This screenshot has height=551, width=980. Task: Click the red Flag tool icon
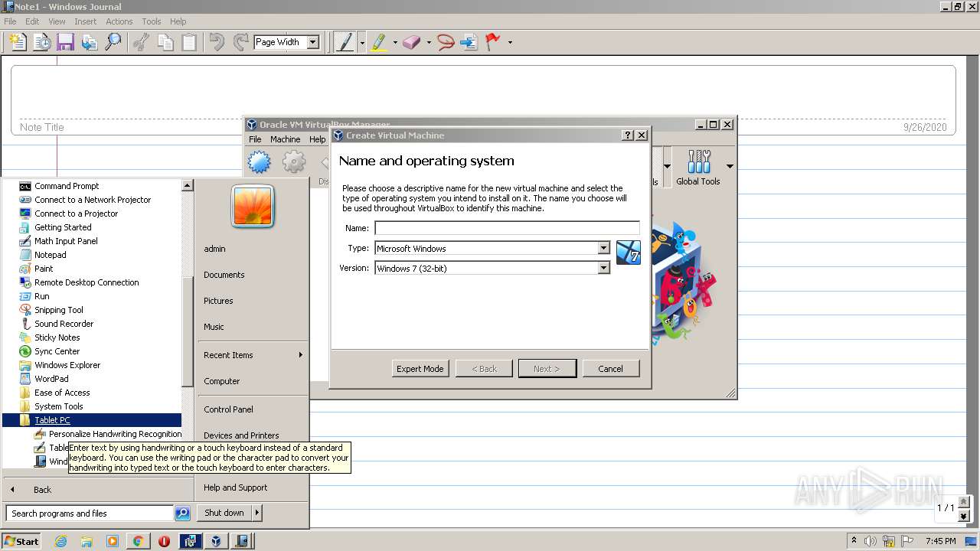[x=493, y=42]
